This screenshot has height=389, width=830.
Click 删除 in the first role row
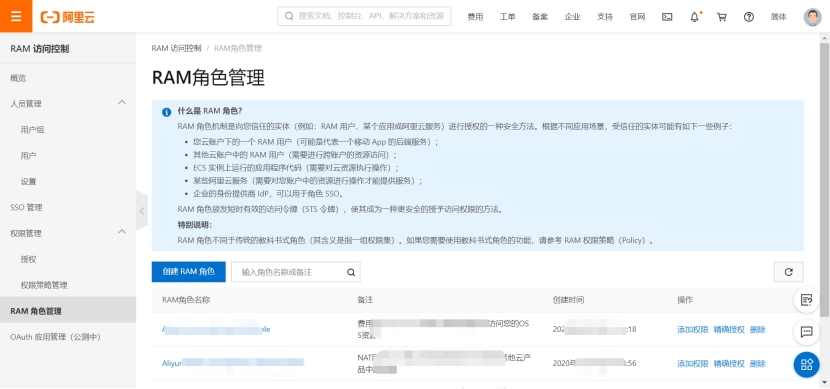point(757,330)
